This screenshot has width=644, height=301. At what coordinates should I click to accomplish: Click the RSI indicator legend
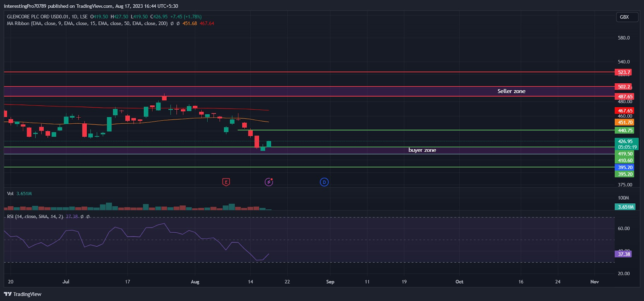(x=35, y=217)
